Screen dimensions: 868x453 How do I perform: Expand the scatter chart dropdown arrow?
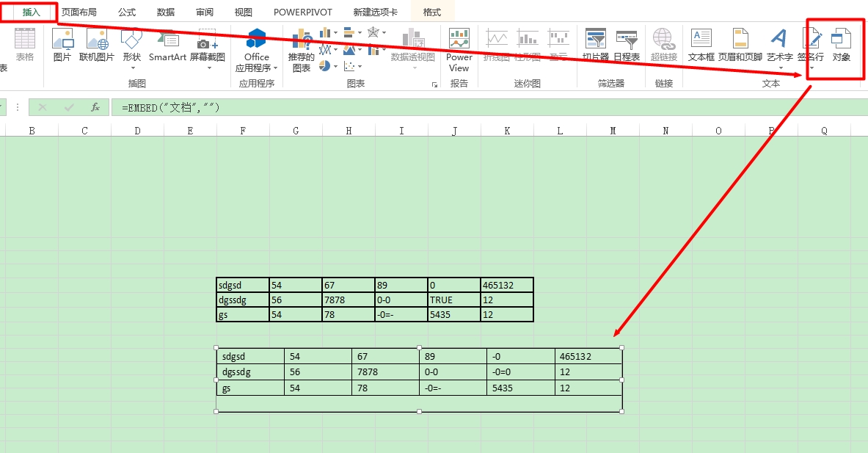[x=360, y=67]
